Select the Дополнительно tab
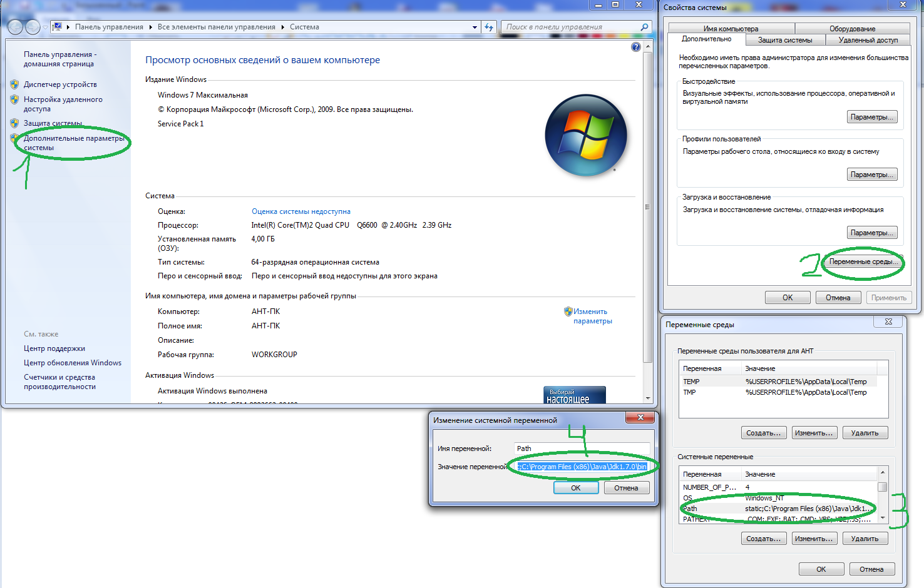The width and height of the screenshot is (924, 588). 706,39
